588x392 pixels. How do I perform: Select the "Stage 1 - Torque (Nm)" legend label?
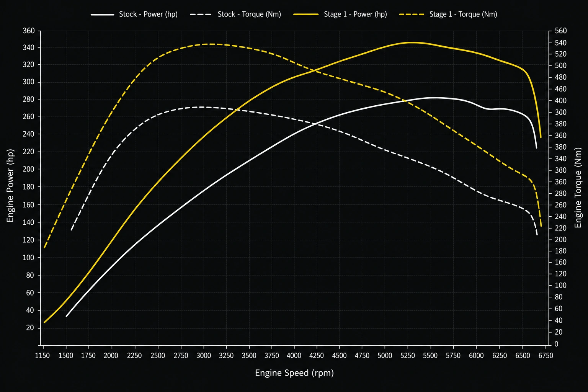pos(463,14)
